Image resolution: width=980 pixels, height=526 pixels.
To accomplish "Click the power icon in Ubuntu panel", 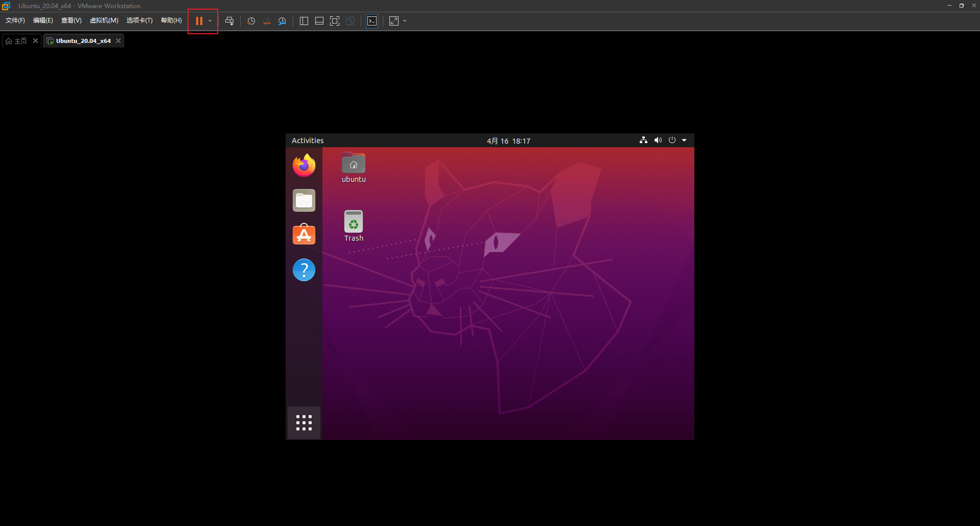I will click(672, 140).
